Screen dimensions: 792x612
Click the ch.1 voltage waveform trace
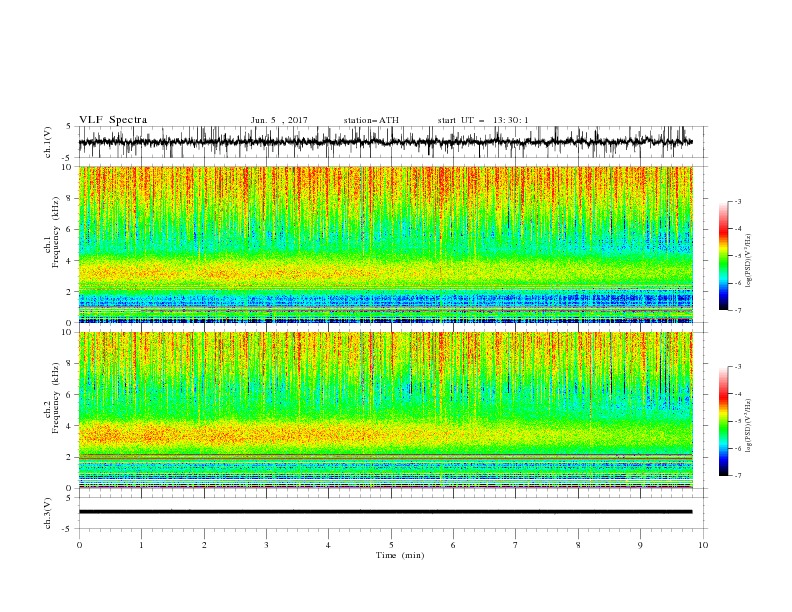385,142
